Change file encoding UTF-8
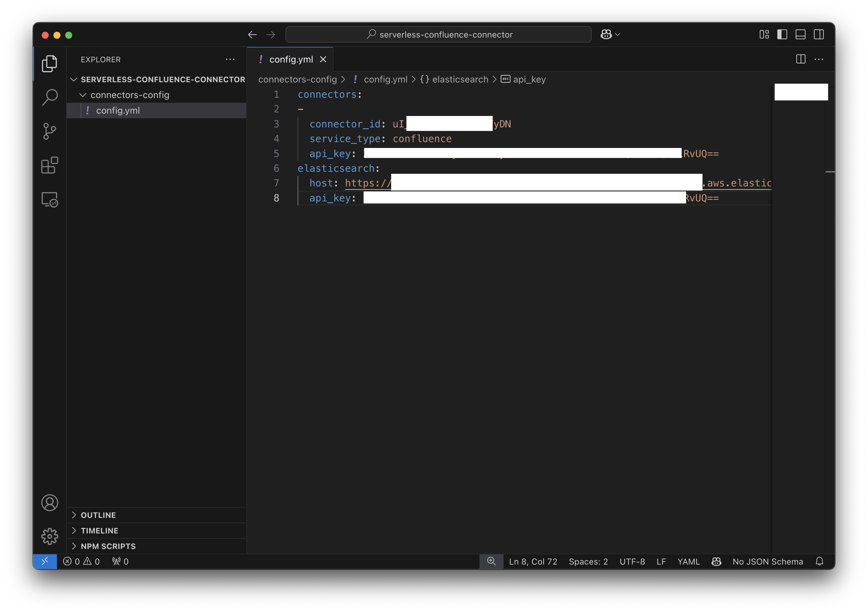 pos(632,562)
